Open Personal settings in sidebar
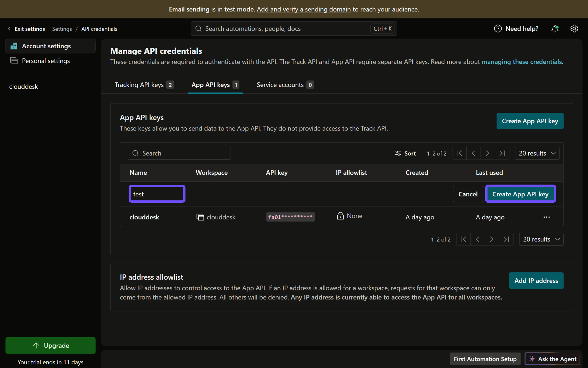This screenshot has height=368, width=588. click(x=51, y=61)
